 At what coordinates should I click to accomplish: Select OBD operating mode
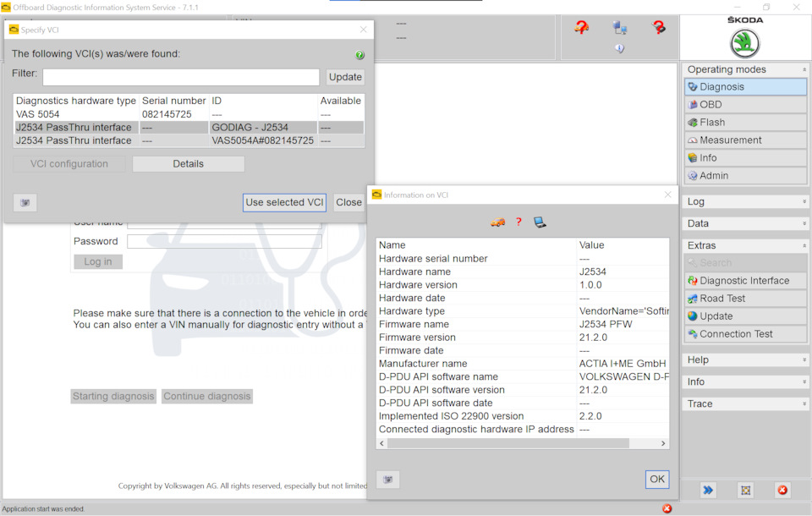pyautogui.click(x=745, y=104)
